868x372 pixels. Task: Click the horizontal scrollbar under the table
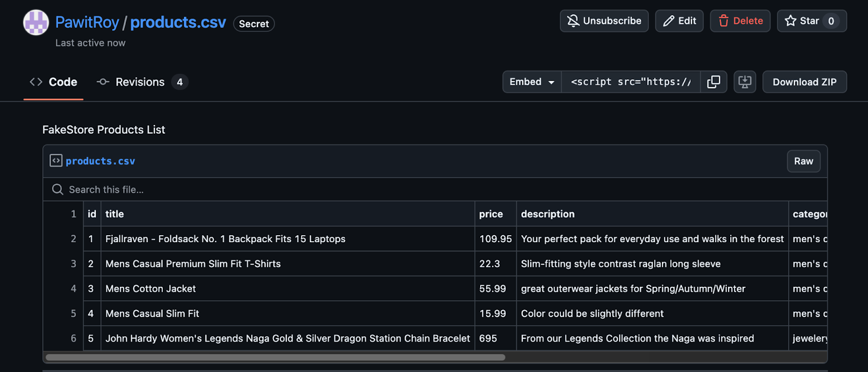pos(276,357)
